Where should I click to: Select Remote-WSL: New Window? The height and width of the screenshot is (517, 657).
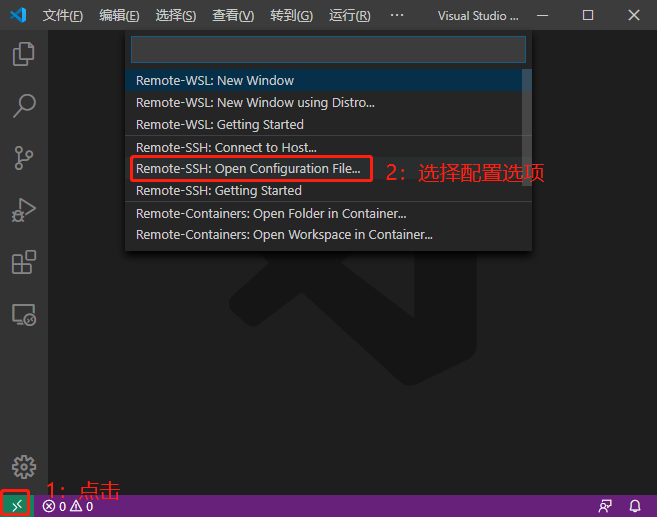pos(324,80)
